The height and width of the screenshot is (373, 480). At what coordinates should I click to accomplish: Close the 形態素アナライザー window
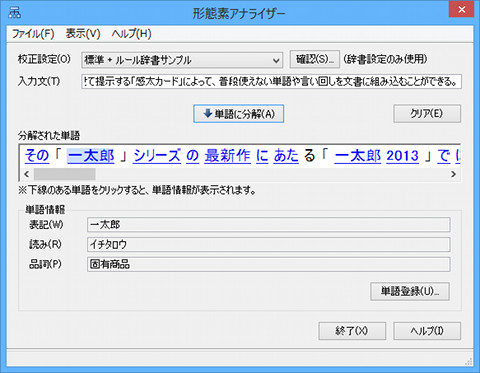(x=461, y=9)
